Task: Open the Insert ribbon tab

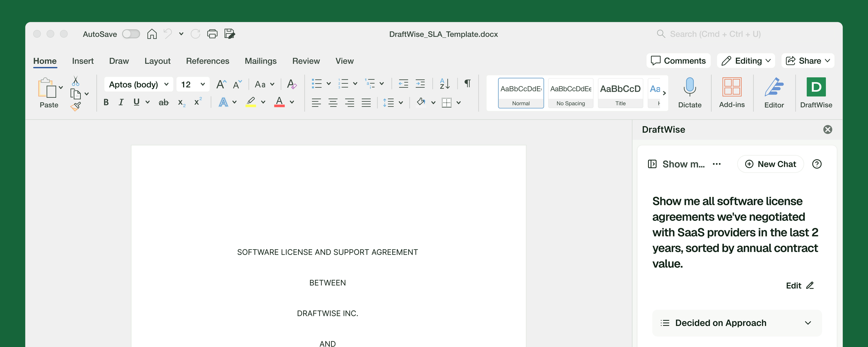Action: [82, 61]
